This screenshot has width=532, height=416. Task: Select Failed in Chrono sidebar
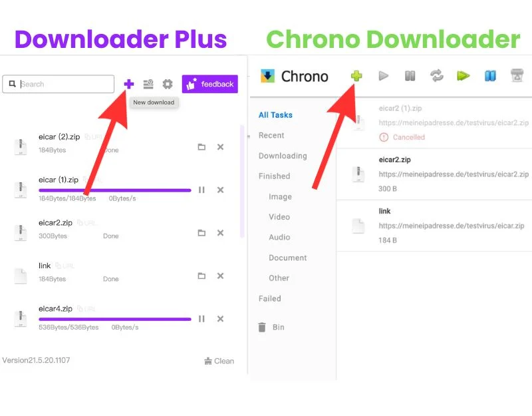click(x=270, y=298)
